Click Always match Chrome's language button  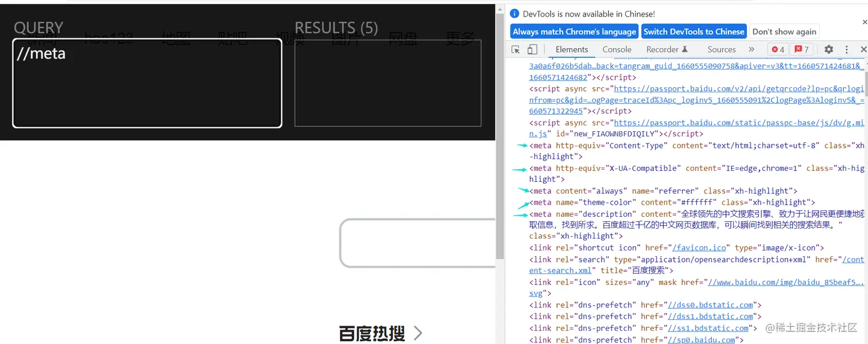(x=574, y=32)
